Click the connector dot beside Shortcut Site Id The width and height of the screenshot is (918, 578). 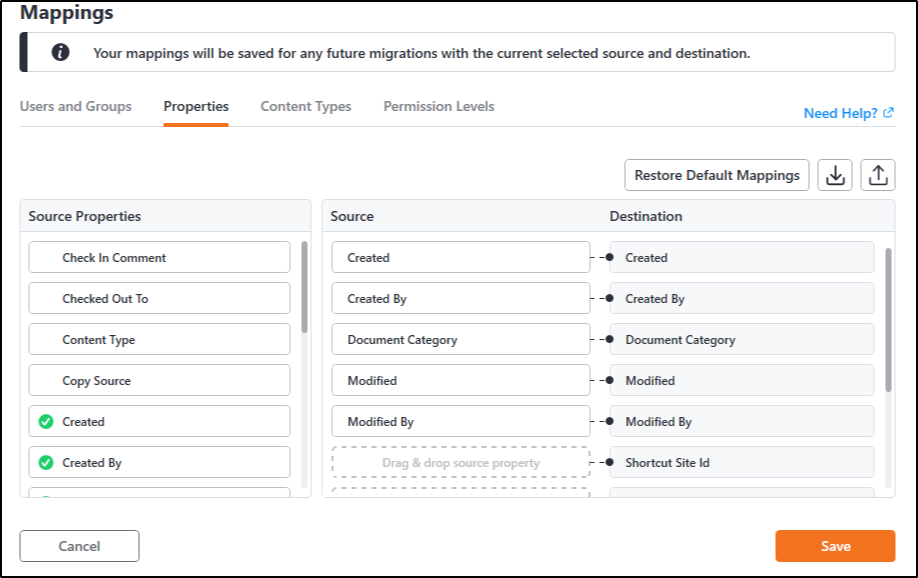[x=610, y=462]
